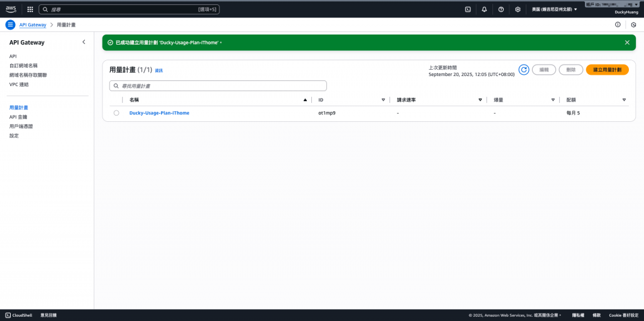Open the 資訊 link beside 用量計畫 heading
The image size is (644, 321).
tap(159, 70)
